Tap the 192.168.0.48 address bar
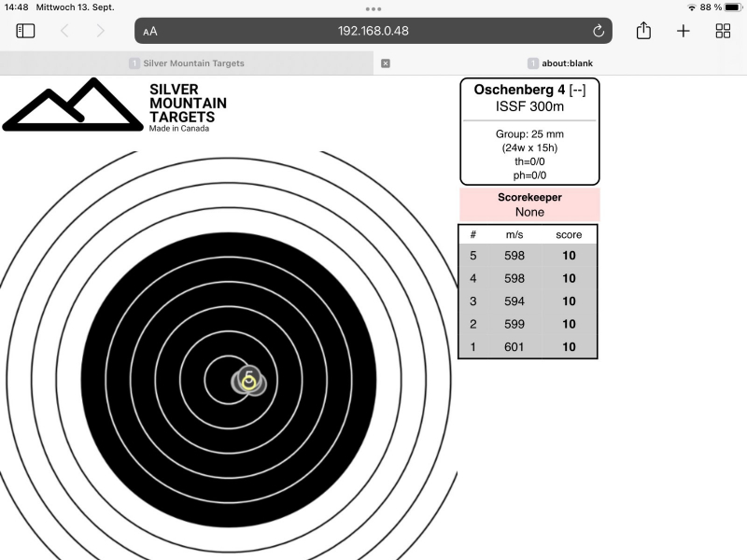 pyautogui.click(x=373, y=31)
